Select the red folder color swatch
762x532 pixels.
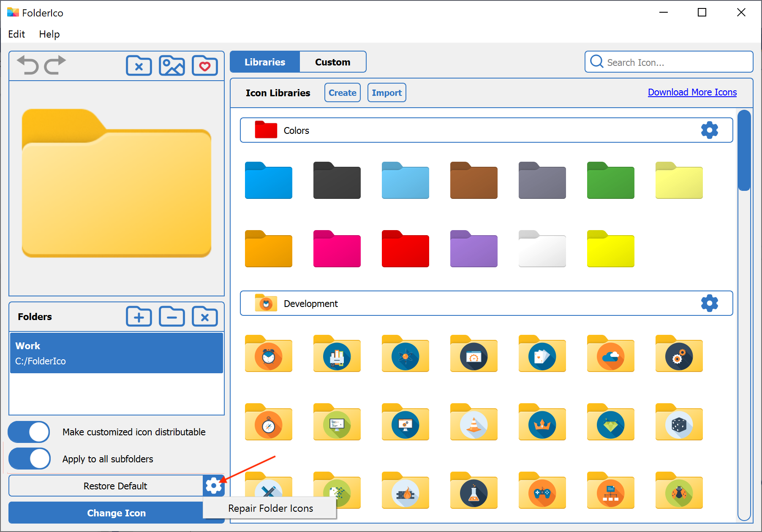click(405, 249)
